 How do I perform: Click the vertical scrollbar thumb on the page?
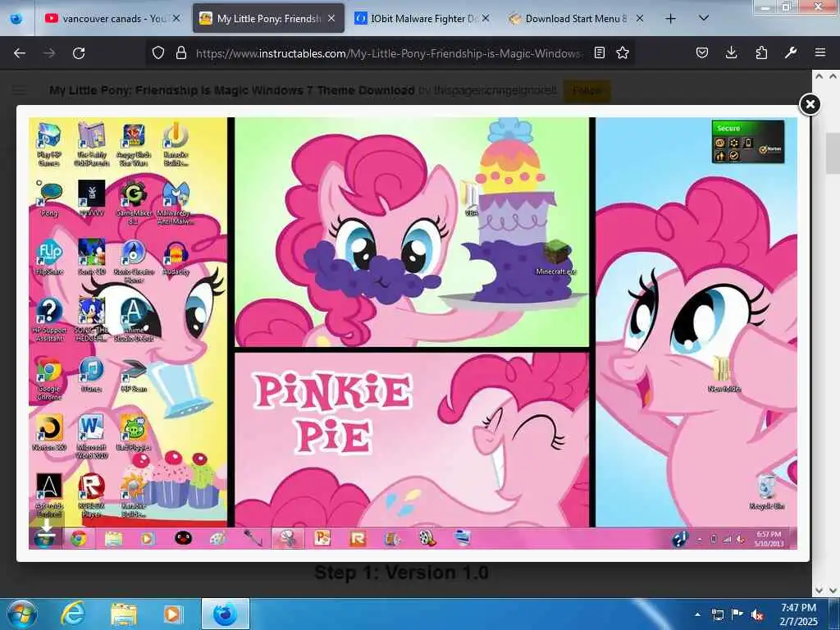click(833, 153)
